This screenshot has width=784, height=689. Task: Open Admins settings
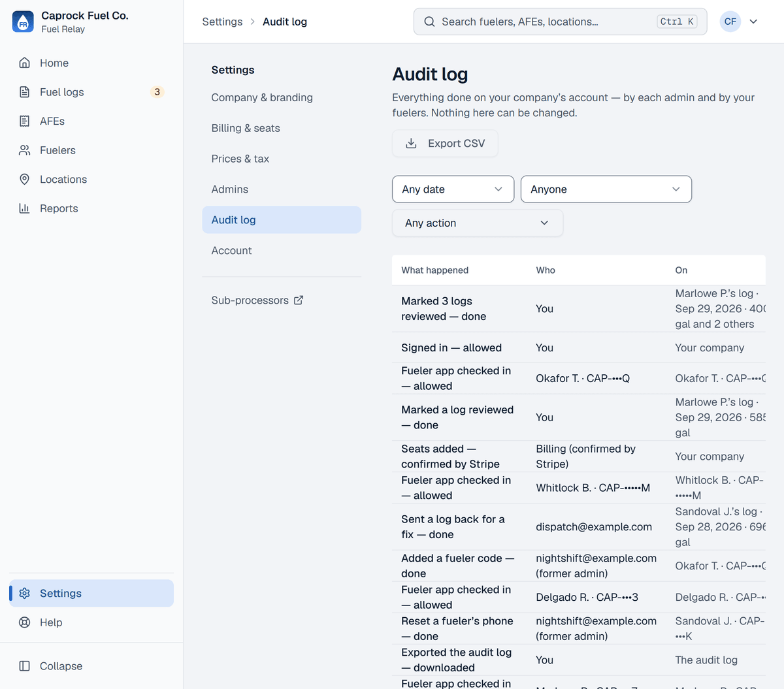coord(282,189)
